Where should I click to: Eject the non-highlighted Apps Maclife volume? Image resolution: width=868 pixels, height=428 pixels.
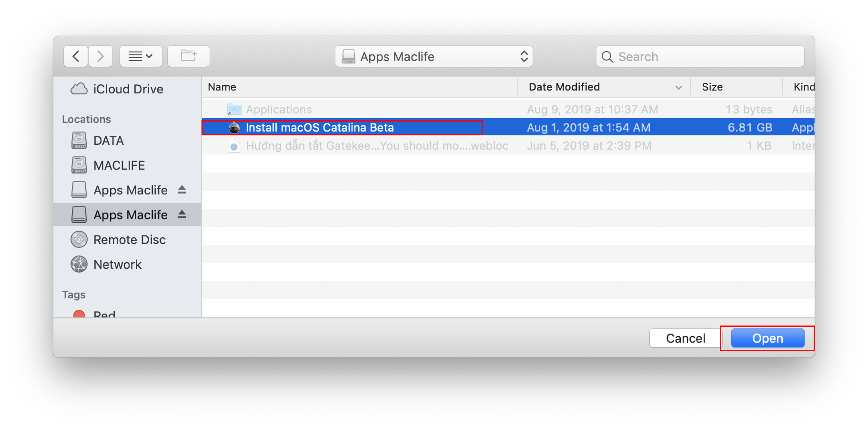coord(182,190)
